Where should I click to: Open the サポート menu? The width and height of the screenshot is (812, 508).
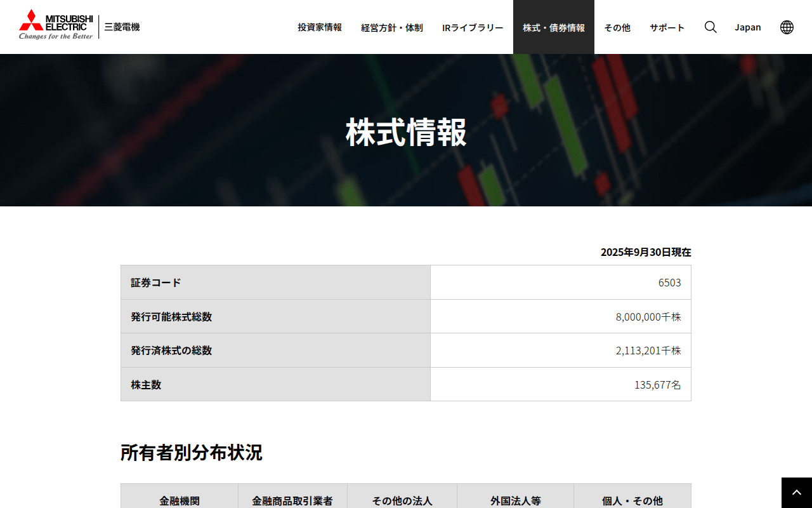click(667, 27)
